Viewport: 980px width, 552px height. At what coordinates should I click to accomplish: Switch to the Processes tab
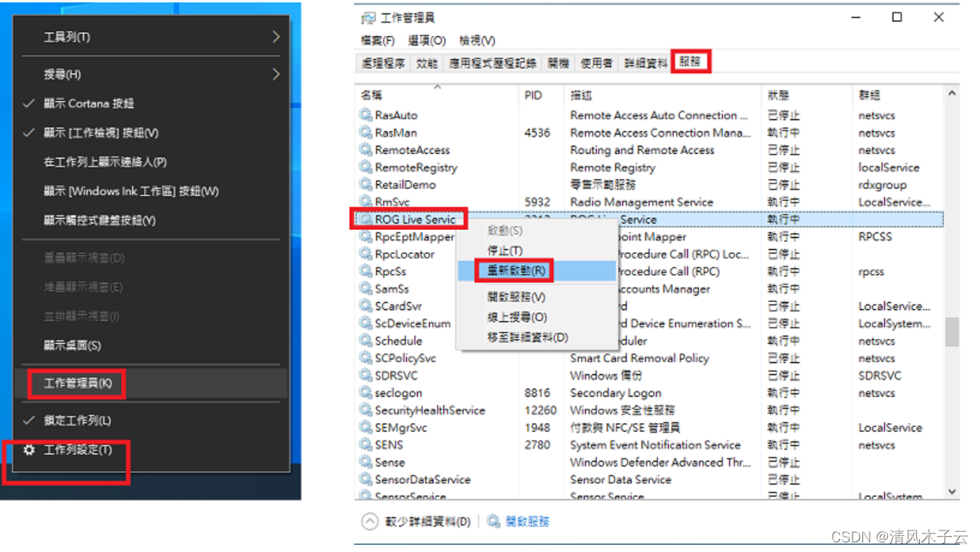pos(384,63)
